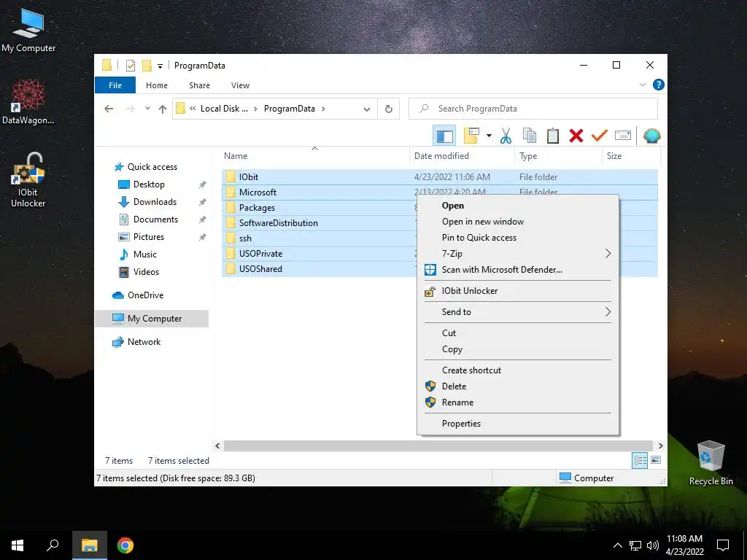
Task: Click the Search ProgramData field
Action: click(x=533, y=109)
